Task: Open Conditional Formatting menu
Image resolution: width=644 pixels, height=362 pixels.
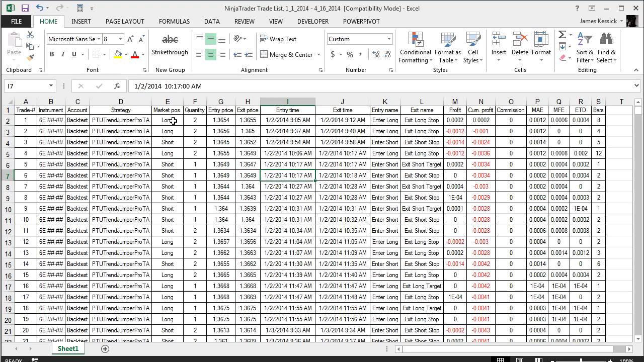Action: [x=416, y=48]
